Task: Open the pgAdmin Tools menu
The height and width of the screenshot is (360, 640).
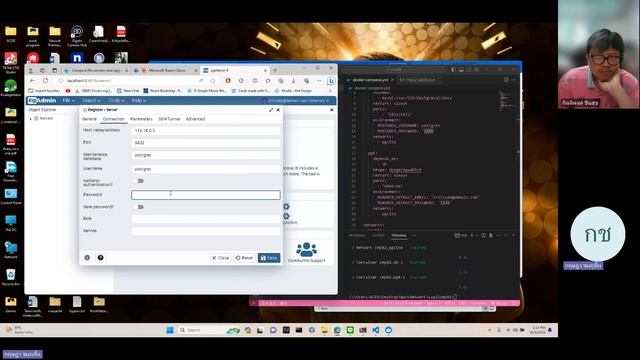Action: click(116, 100)
